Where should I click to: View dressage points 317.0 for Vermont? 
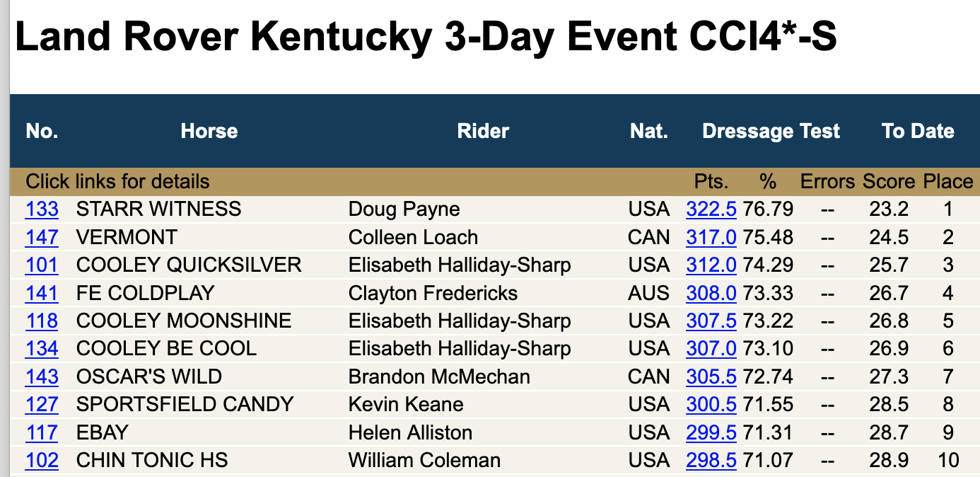[711, 237]
